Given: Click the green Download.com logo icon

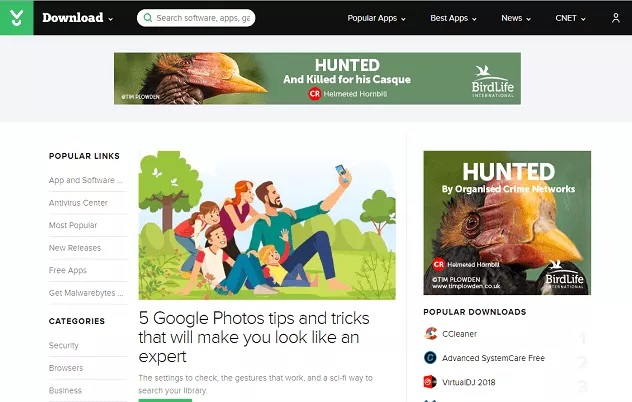Looking at the screenshot, I should click(x=17, y=18).
